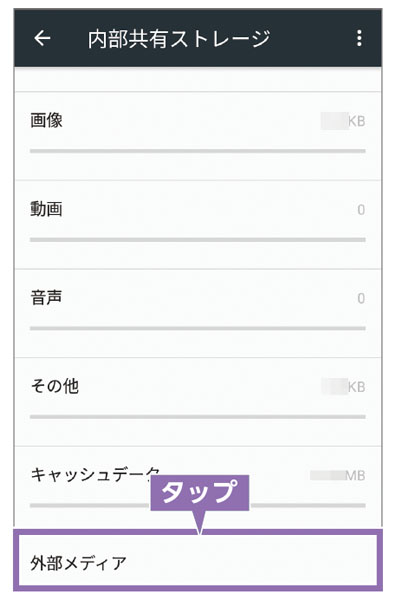Click the キャッシュデータ MB size value
This screenshot has width=396, height=600.
(x=338, y=475)
